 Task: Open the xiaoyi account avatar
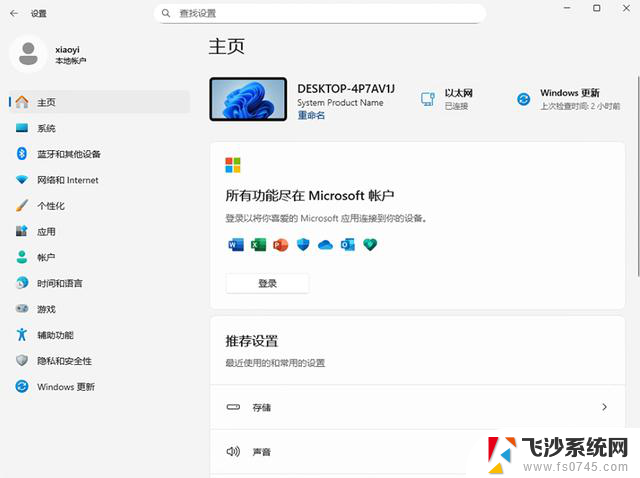(28, 54)
